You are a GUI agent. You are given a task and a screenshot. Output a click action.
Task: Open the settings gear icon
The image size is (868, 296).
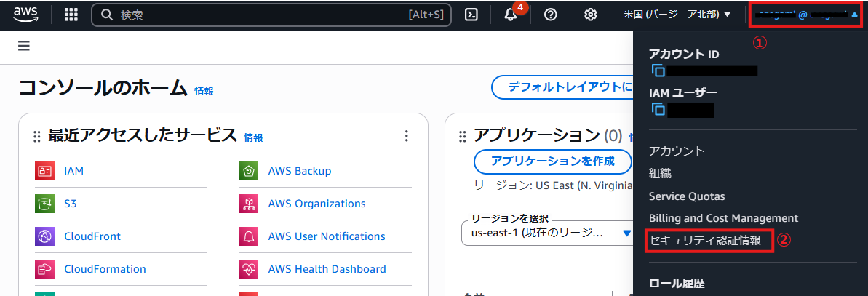coord(591,15)
